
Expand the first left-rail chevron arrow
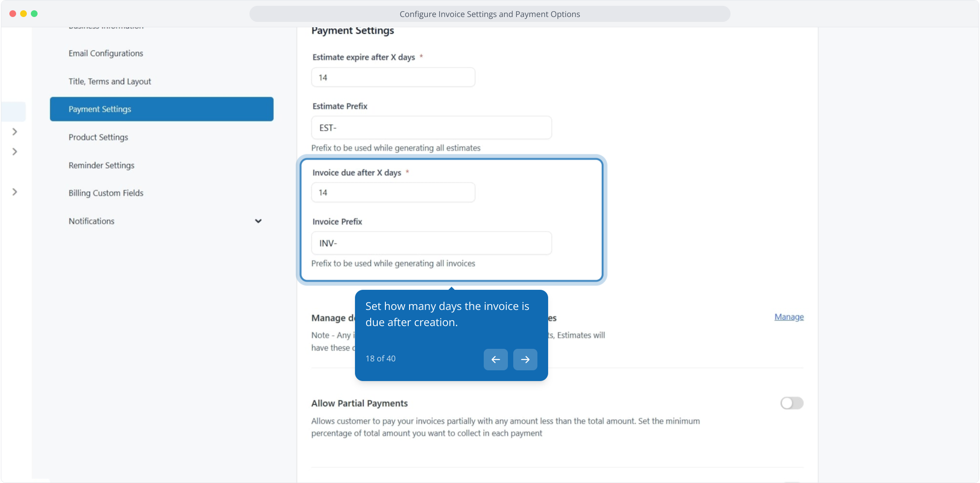click(15, 131)
